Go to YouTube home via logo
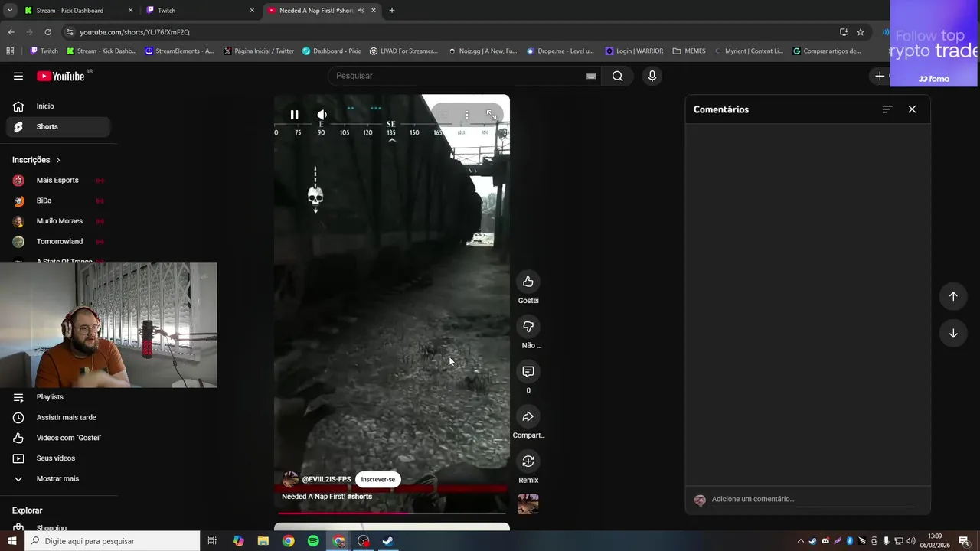Screen dimensions: 980x551 pyautogui.click(x=61, y=76)
